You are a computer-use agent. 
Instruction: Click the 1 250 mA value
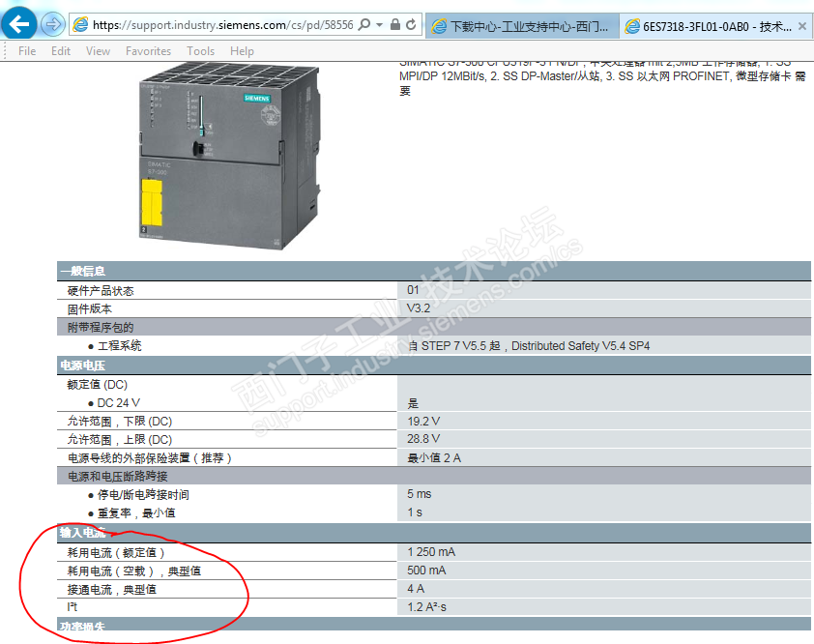click(x=431, y=552)
